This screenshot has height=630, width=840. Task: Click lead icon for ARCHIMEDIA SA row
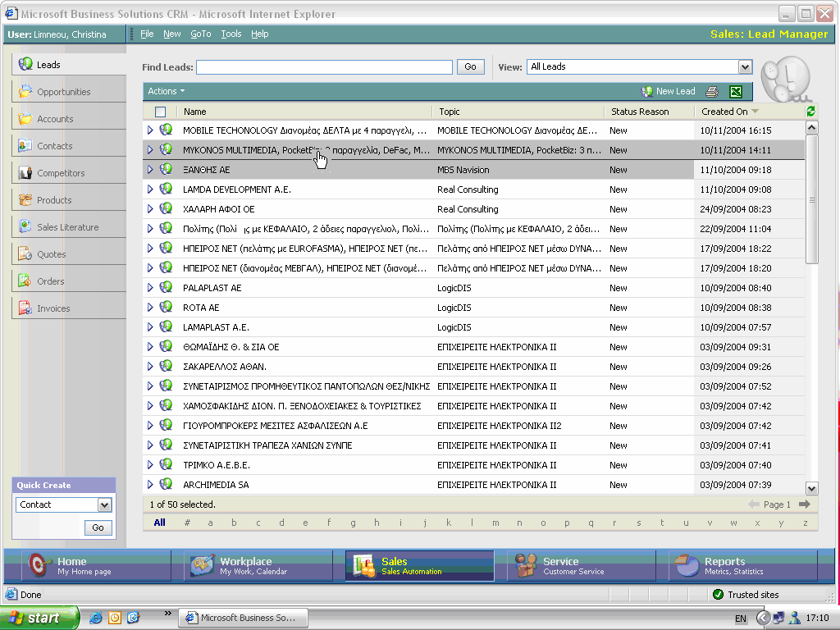tap(166, 484)
